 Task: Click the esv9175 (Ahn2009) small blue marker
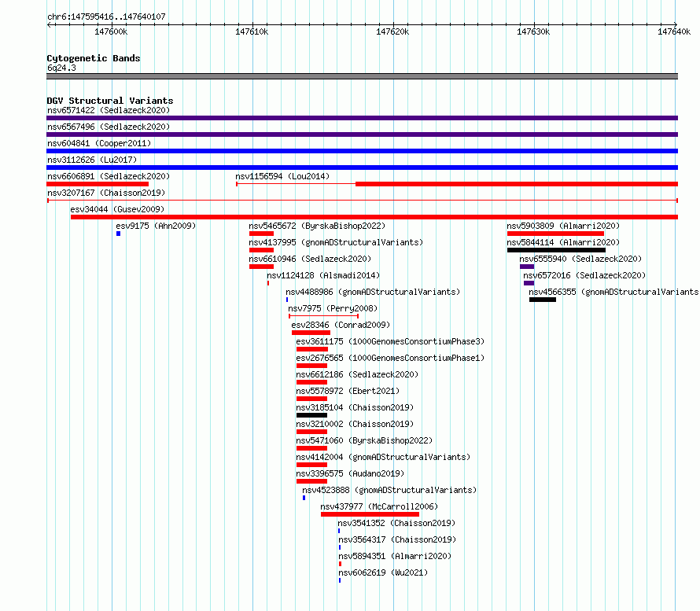(118, 234)
